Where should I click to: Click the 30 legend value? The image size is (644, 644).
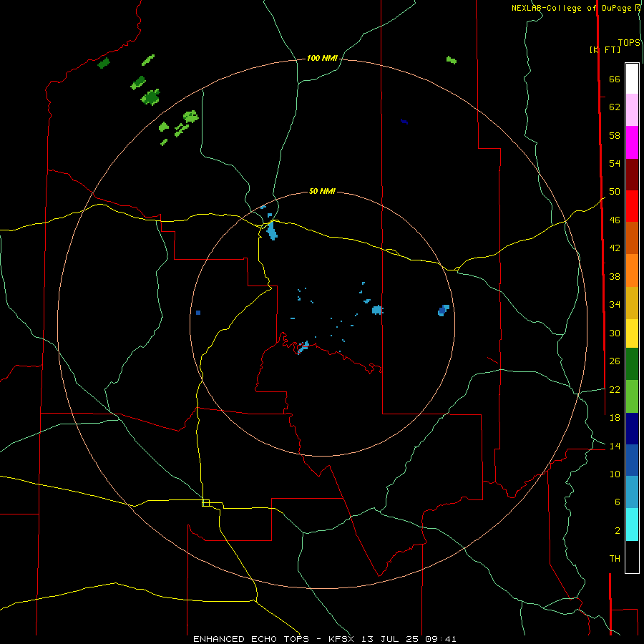[615, 333]
